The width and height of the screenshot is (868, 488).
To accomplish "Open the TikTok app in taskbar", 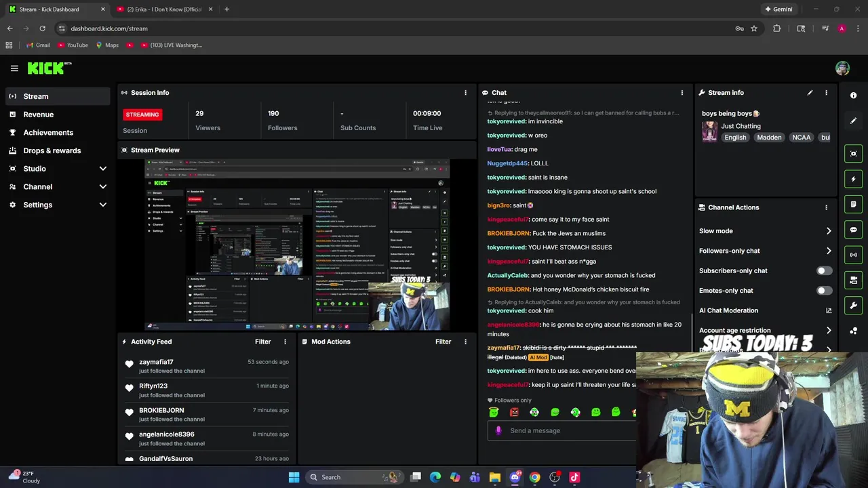I will click(x=574, y=477).
